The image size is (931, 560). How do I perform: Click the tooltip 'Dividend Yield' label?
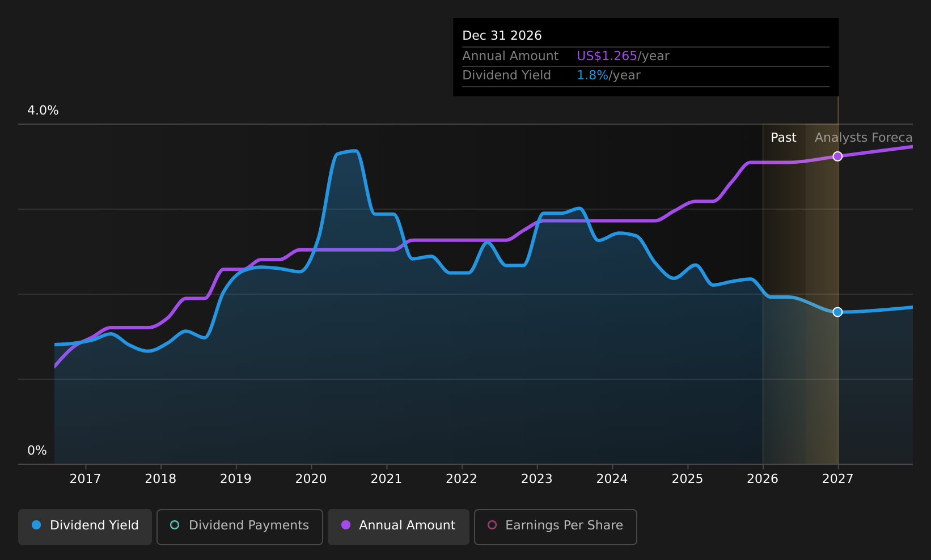(x=506, y=75)
